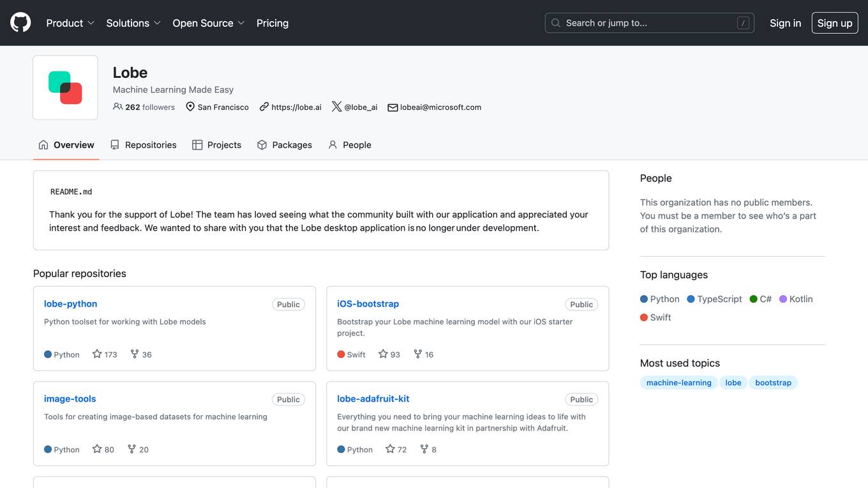Click the lobeai@microsoft.com email link
Image resolution: width=868 pixels, height=488 pixels.
point(440,107)
